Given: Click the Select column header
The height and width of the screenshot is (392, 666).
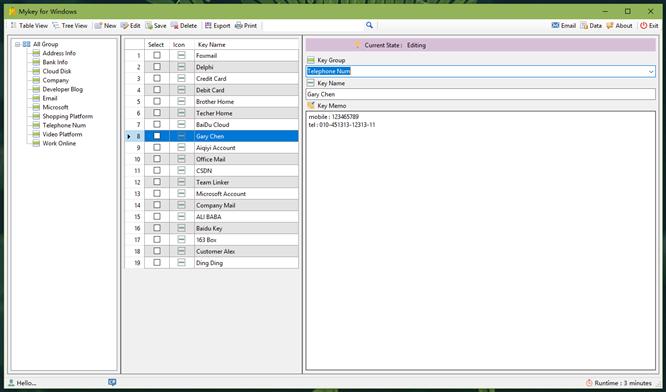Looking at the screenshot, I should click(x=156, y=45).
